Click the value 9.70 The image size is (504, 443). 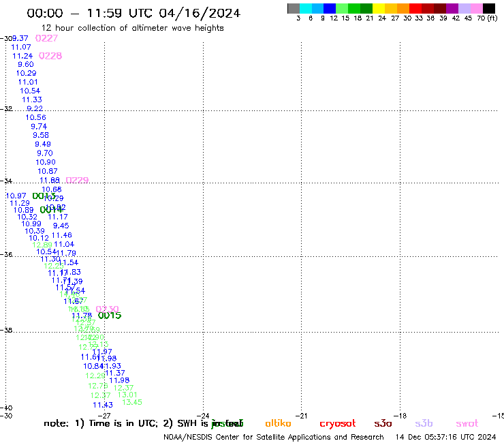(45, 153)
